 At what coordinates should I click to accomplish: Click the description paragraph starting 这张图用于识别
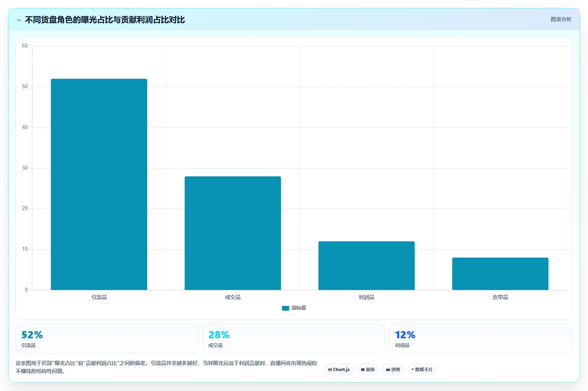(166, 367)
